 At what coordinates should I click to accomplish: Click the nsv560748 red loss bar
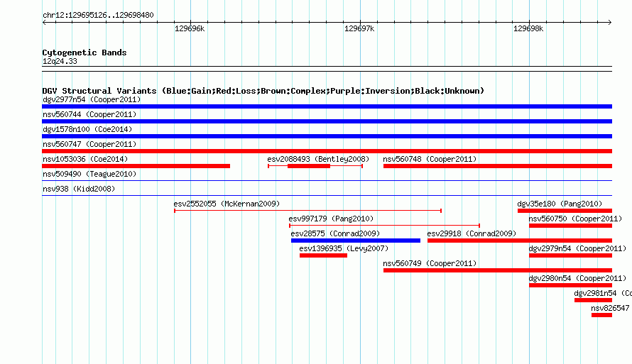(x=498, y=166)
